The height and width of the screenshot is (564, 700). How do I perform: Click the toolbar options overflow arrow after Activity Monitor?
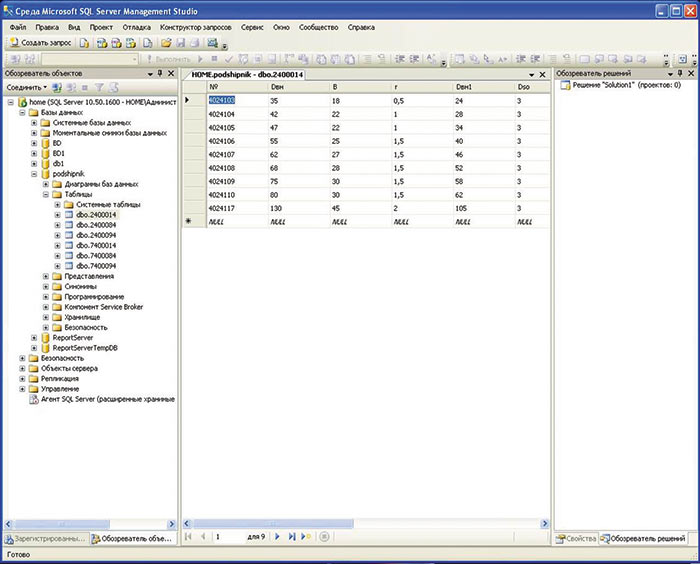pos(225,45)
